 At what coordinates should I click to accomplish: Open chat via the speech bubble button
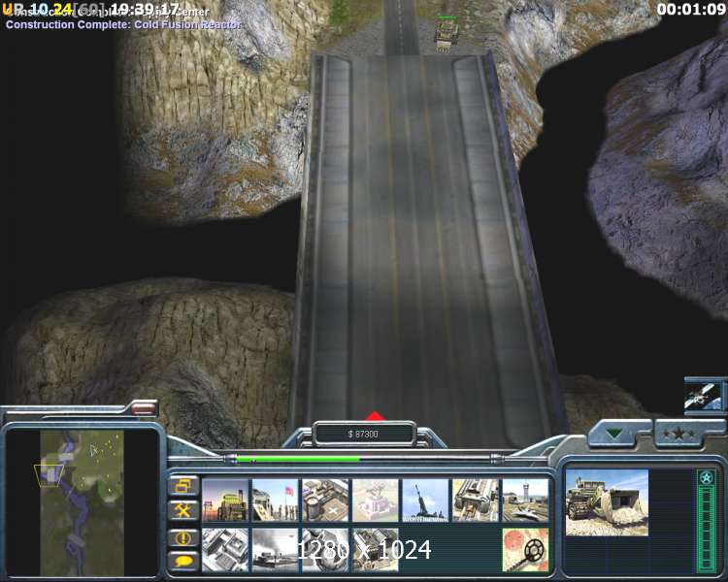183,561
